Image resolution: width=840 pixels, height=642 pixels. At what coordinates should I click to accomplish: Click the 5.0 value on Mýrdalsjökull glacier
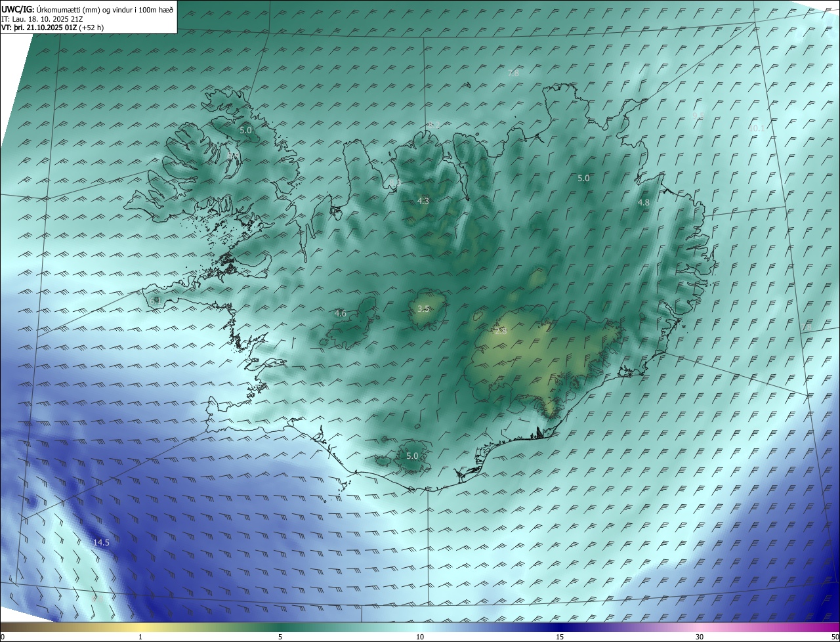click(x=412, y=456)
